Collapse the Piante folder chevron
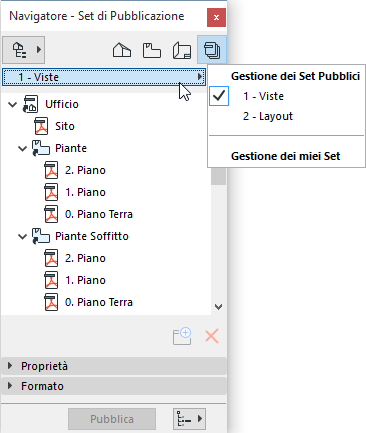This screenshot has height=433, width=366. pyautogui.click(x=22, y=148)
